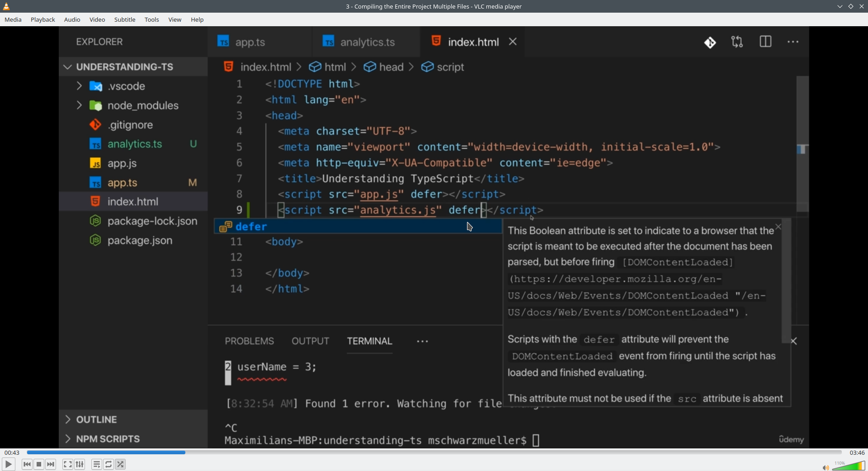Open the Help menu
Screen dimensions: 868x471
[x=197, y=19]
